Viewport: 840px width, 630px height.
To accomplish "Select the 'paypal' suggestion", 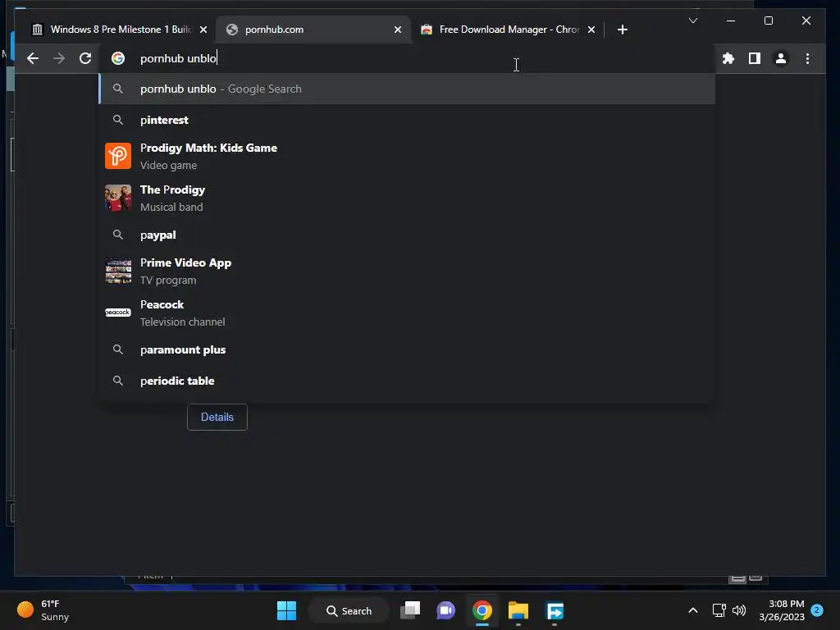I will pyautogui.click(x=407, y=235).
